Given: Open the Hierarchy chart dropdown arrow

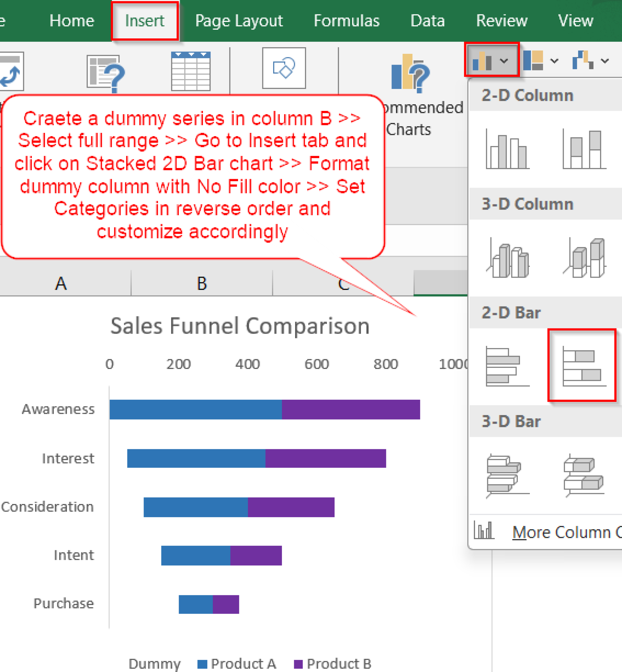Looking at the screenshot, I should tap(554, 61).
